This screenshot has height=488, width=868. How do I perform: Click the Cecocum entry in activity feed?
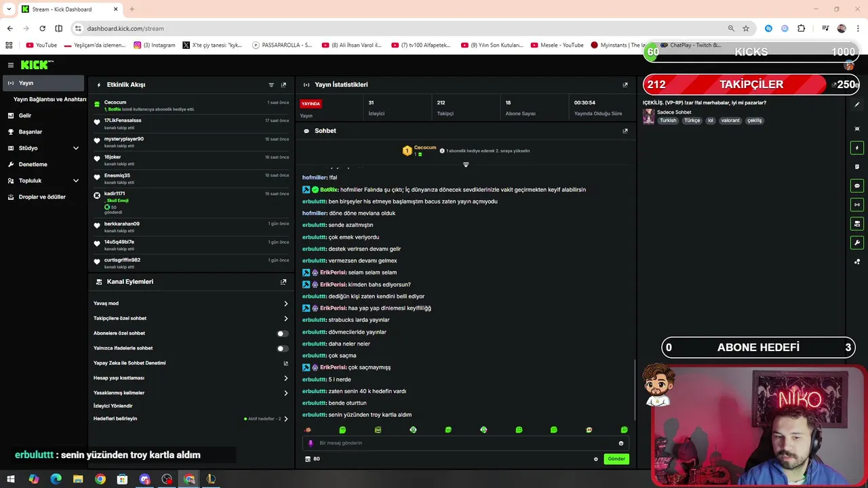pos(192,106)
